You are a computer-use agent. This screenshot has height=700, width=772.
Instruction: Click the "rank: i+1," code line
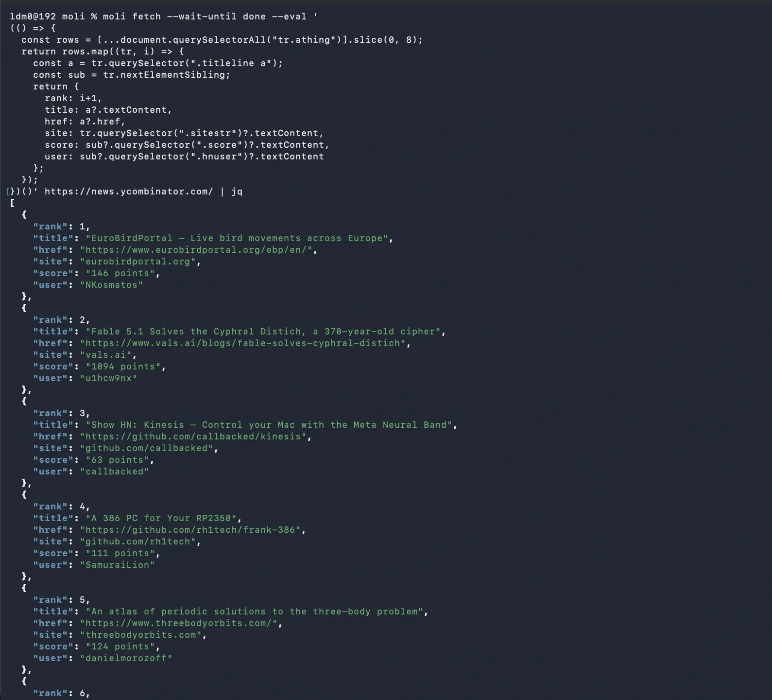[73, 98]
